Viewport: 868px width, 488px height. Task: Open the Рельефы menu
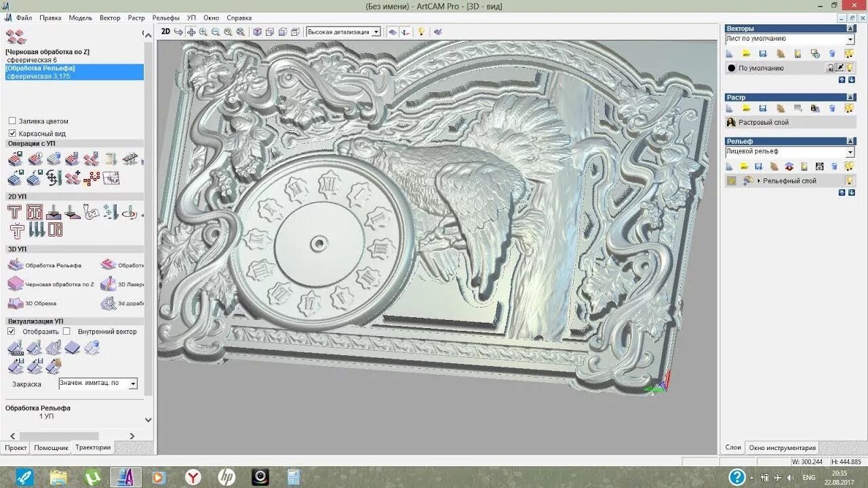click(166, 18)
